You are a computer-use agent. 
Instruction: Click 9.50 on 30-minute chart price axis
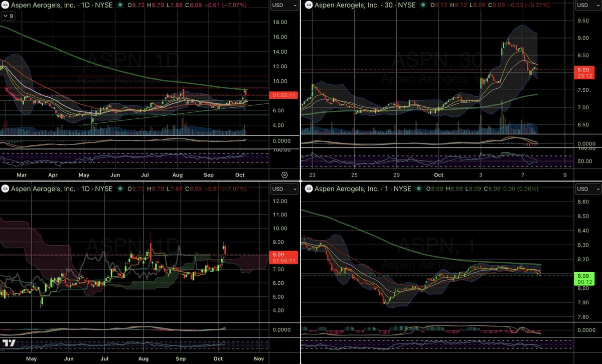point(583,21)
